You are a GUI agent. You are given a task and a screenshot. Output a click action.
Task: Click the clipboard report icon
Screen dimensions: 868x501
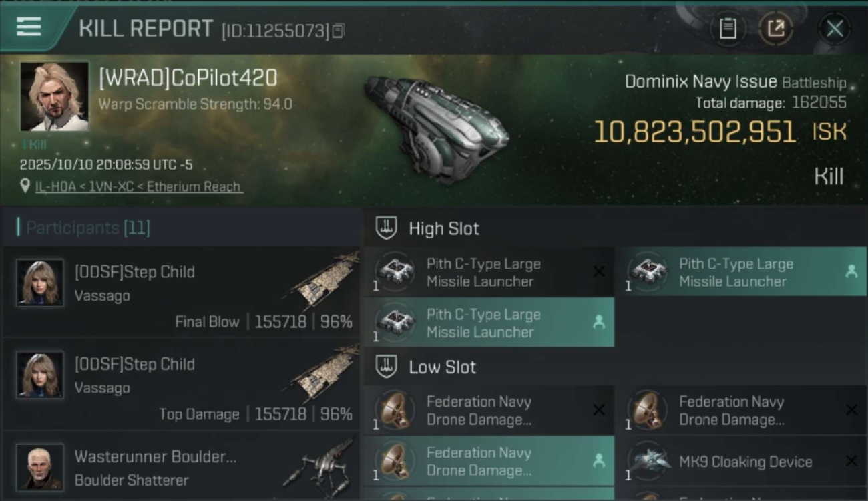[728, 29]
